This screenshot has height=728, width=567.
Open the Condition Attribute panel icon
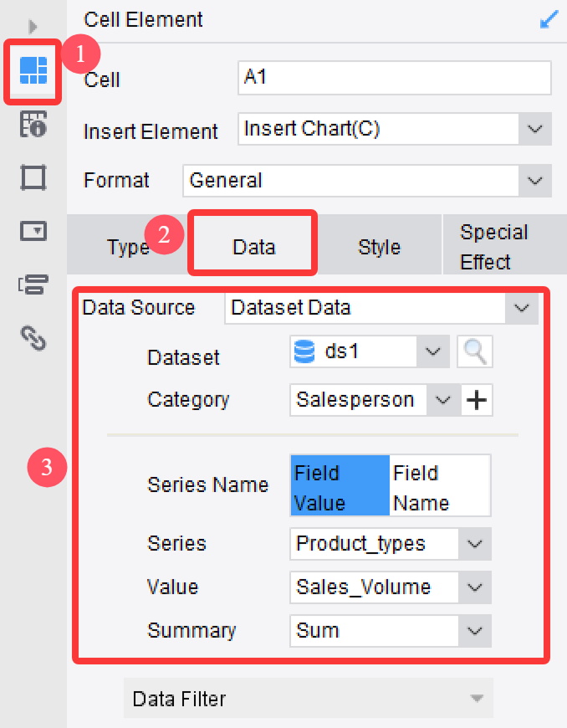coord(33,285)
